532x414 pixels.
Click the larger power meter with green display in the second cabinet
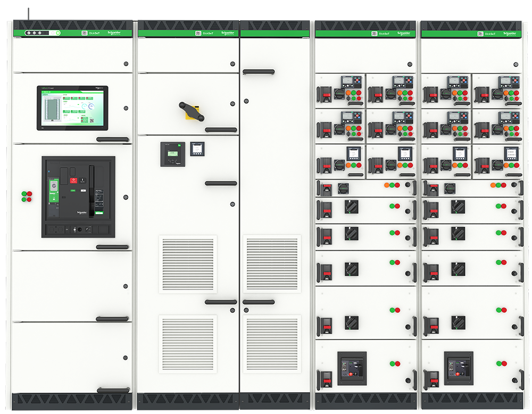coord(173,154)
